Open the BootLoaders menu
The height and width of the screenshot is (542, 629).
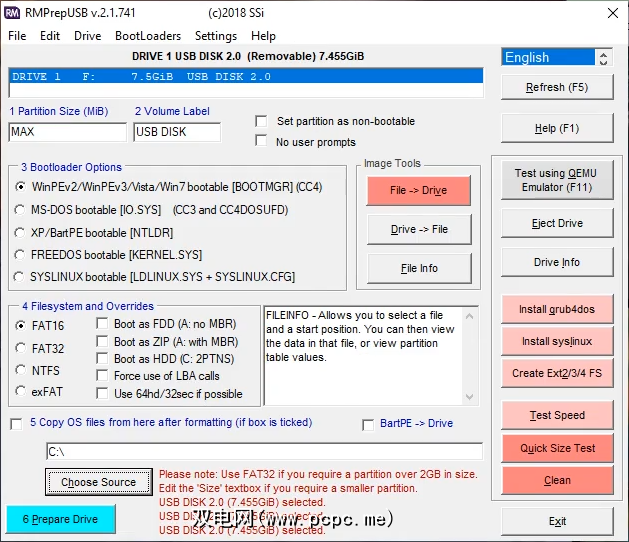148,36
